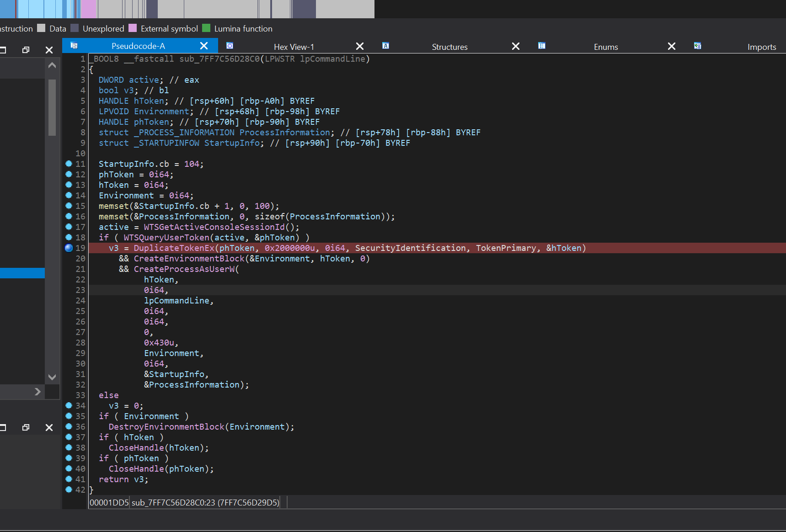Image resolution: width=786 pixels, height=532 pixels.
Task: Click the CreateProcessAsUserW function call
Action: tap(184, 269)
